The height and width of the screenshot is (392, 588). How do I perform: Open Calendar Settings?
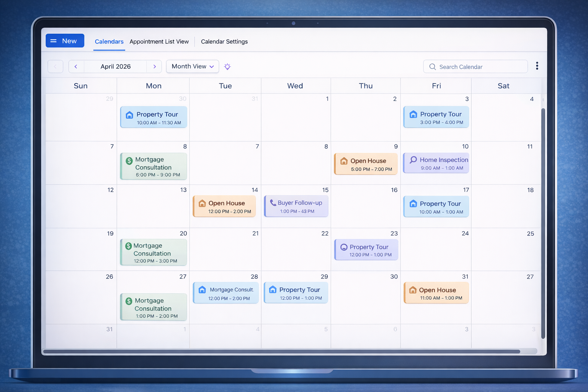(x=224, y=41)
